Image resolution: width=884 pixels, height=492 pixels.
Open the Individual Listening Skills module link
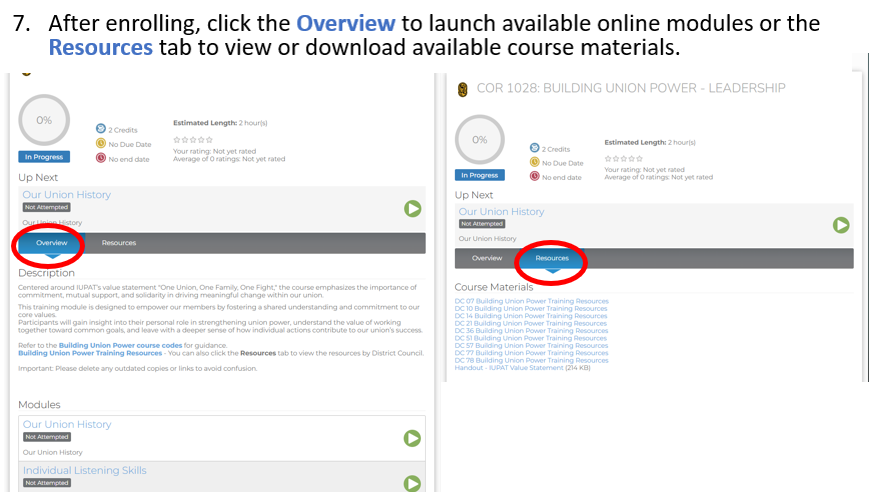click(x=85, y=470)
